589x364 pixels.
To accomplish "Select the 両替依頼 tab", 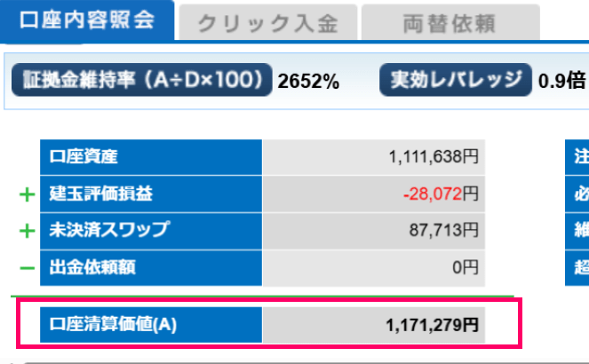I will click(450, 23).
